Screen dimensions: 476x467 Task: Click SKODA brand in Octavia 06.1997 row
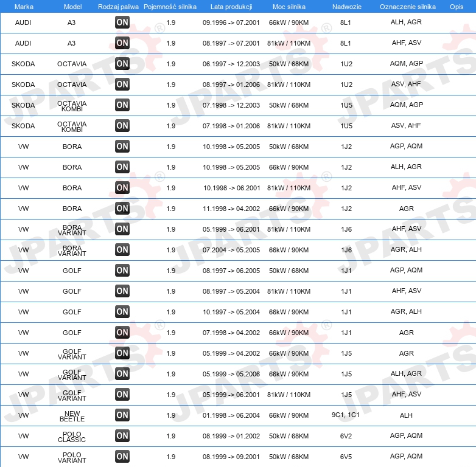23,64
